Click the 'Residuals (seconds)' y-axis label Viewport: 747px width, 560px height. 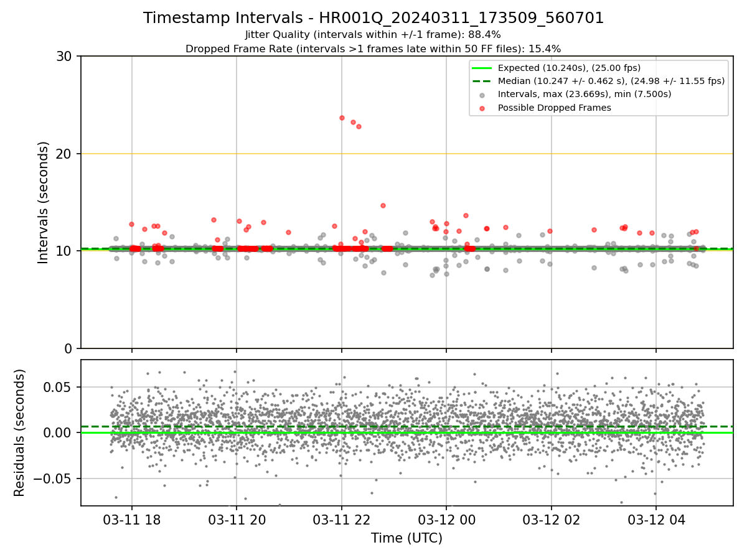(x=20, y=432)
